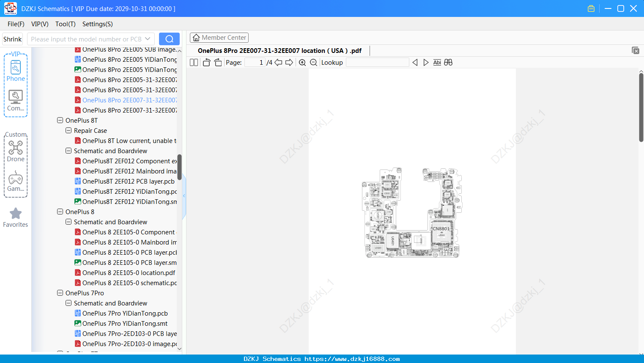644x363 pixels.
Task: Collapse the OnePlus 7Pro tree node
Action: (x=60, y=293)
